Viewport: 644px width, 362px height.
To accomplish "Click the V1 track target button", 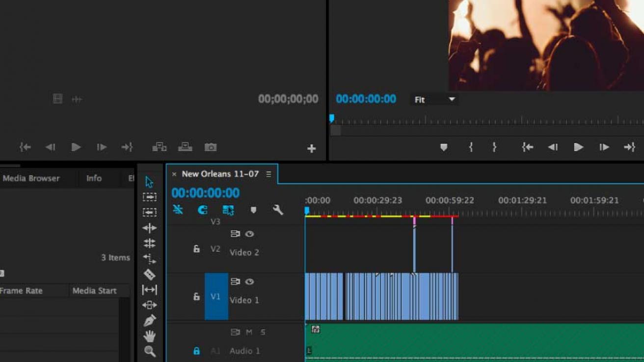I will [217, 295].
